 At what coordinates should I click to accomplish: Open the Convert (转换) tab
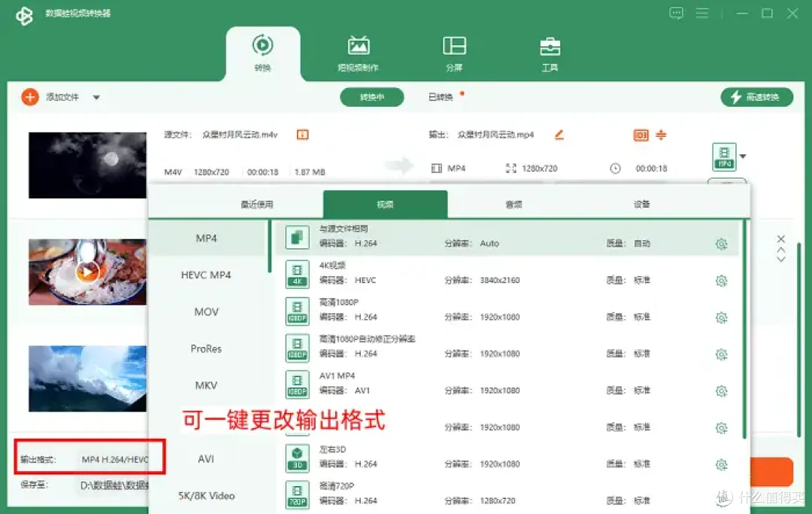(x=262, y=53)
